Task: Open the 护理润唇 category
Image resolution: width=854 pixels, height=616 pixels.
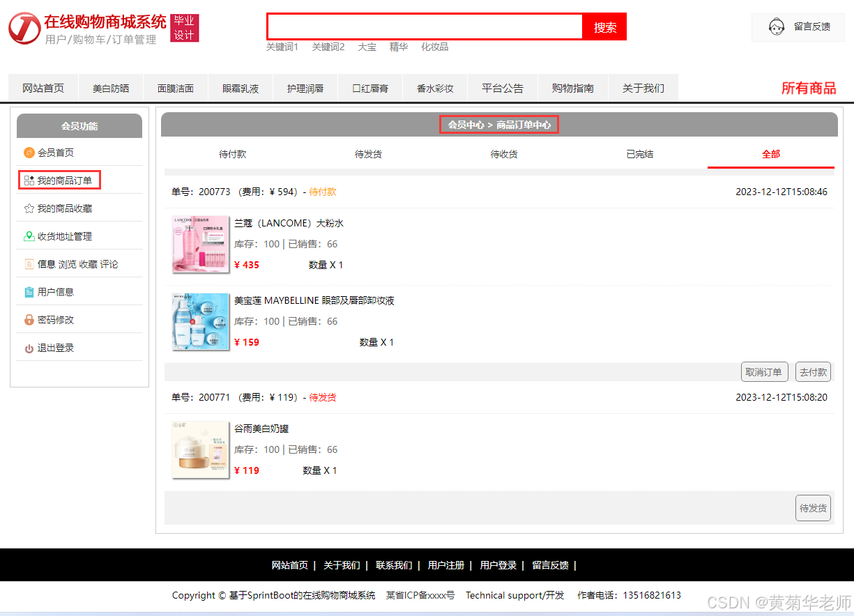Action: [x=305, y=88]
